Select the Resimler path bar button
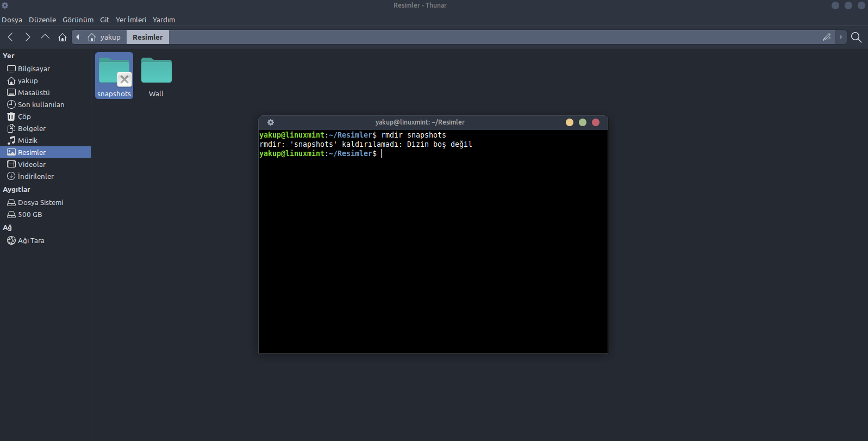The width and height of the screenshot is (868, 441). point(148,37)
